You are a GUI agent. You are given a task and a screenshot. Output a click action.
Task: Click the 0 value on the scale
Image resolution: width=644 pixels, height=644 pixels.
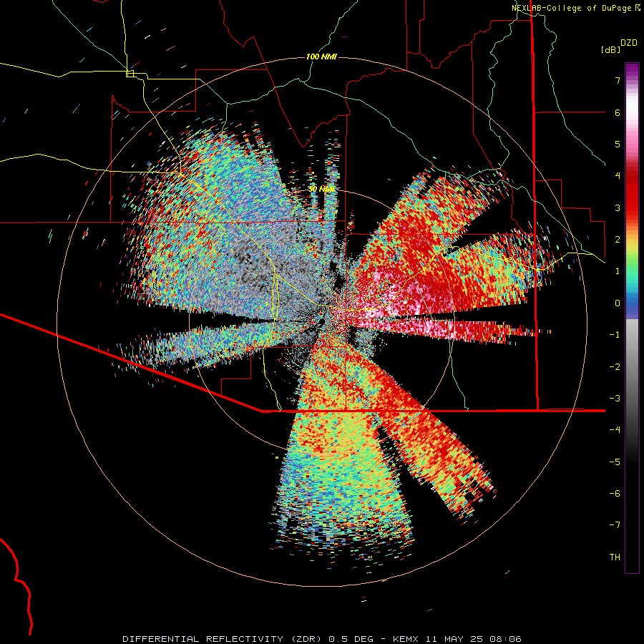(618, 303)
